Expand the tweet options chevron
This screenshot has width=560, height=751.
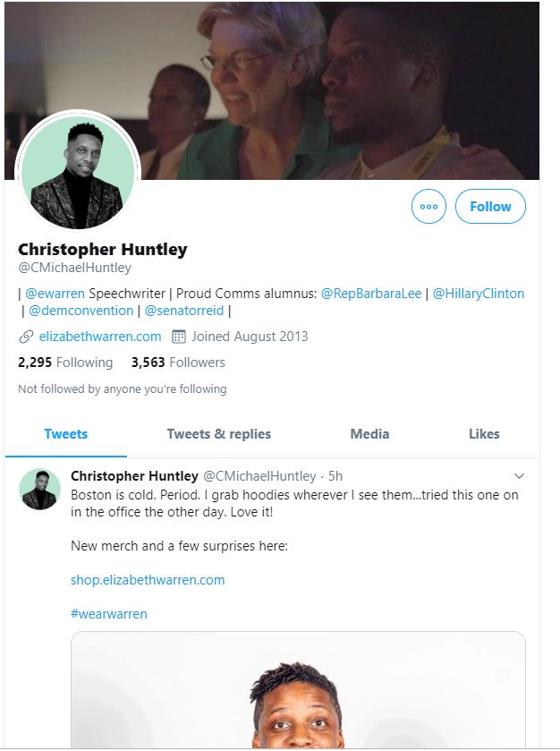519,476
